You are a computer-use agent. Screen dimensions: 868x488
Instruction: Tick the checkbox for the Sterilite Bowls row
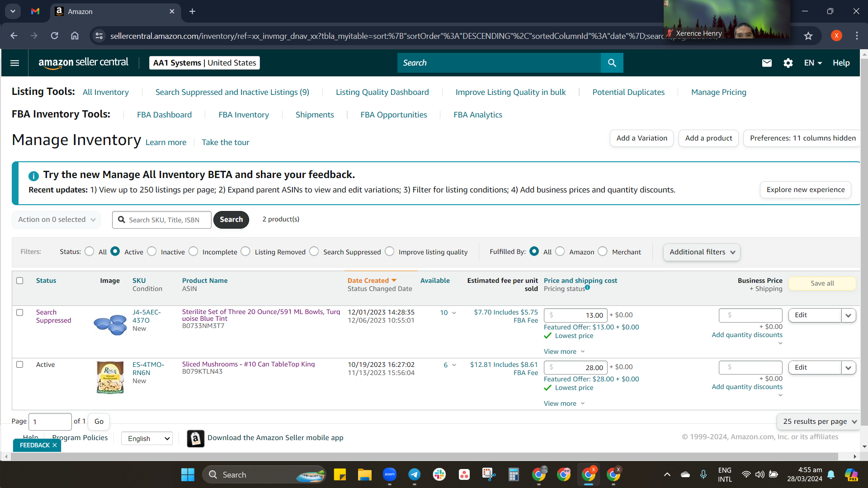pos(20,312)
